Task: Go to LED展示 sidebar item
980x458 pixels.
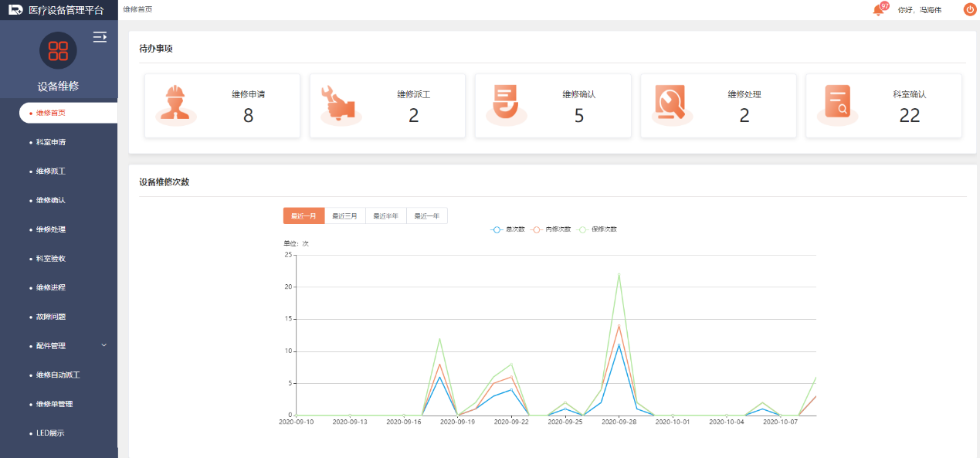Action: pyautogui.click(x=50, y=433)
